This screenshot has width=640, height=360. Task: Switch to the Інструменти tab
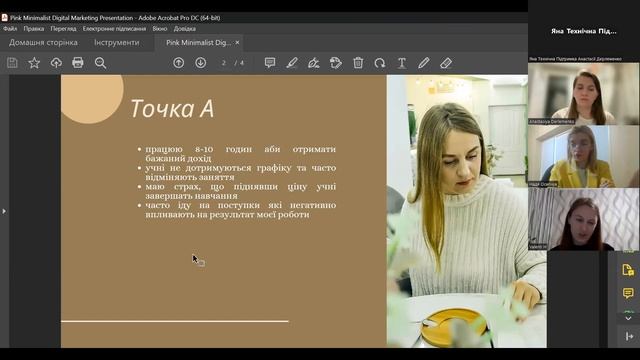coord(117,42)
